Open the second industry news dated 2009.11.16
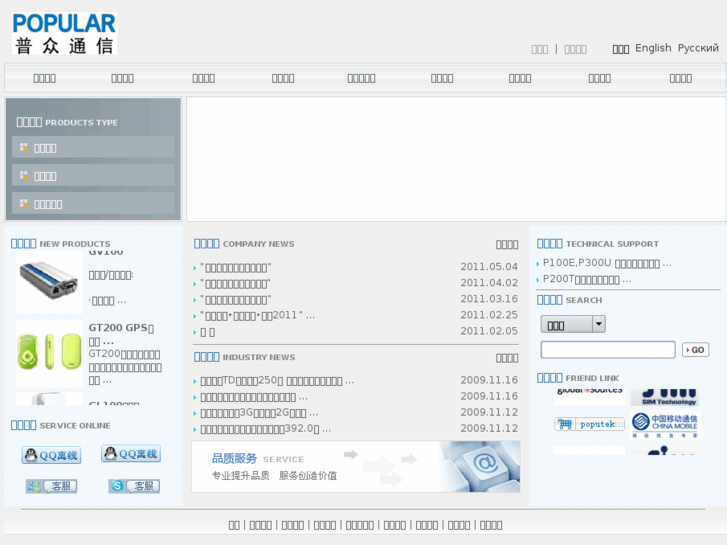 254,397
